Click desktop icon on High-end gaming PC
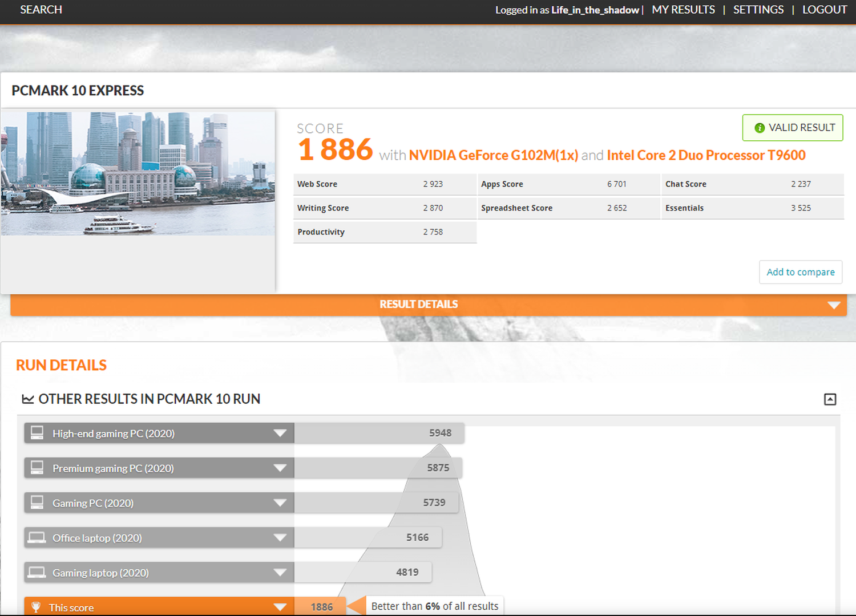856x616 pixels. (37, 433)
